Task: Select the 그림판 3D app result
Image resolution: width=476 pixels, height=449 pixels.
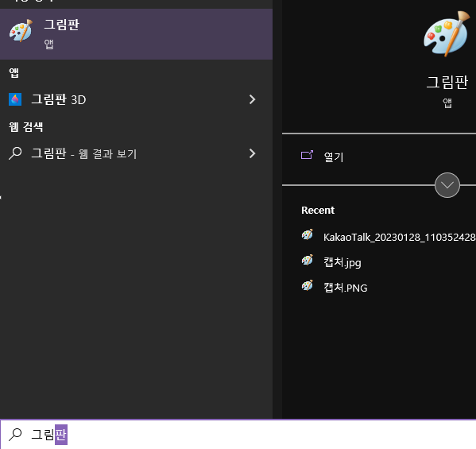Action: point(136,99)
